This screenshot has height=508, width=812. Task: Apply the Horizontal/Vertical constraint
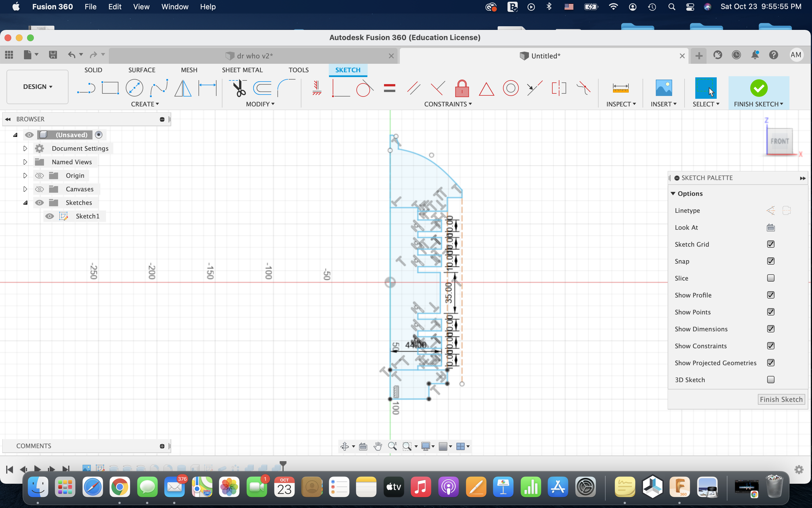[317, 88]
